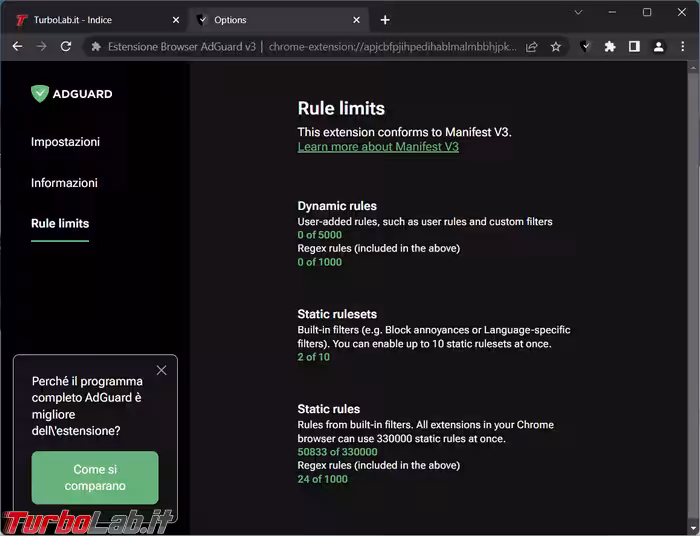Switch to the TurboLab.it - Indice tab
The height and width of the screenshot is (536, 700).
pos(96,20)
